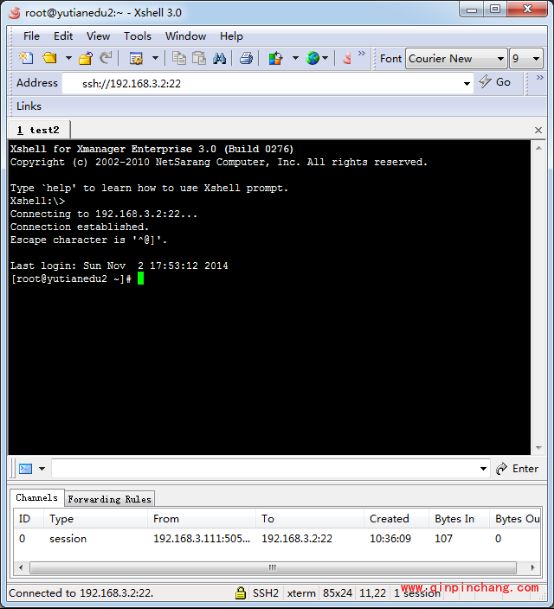Click the Copy toolbar icon
The width and height of the screenshot is (554, 609).
179,59
